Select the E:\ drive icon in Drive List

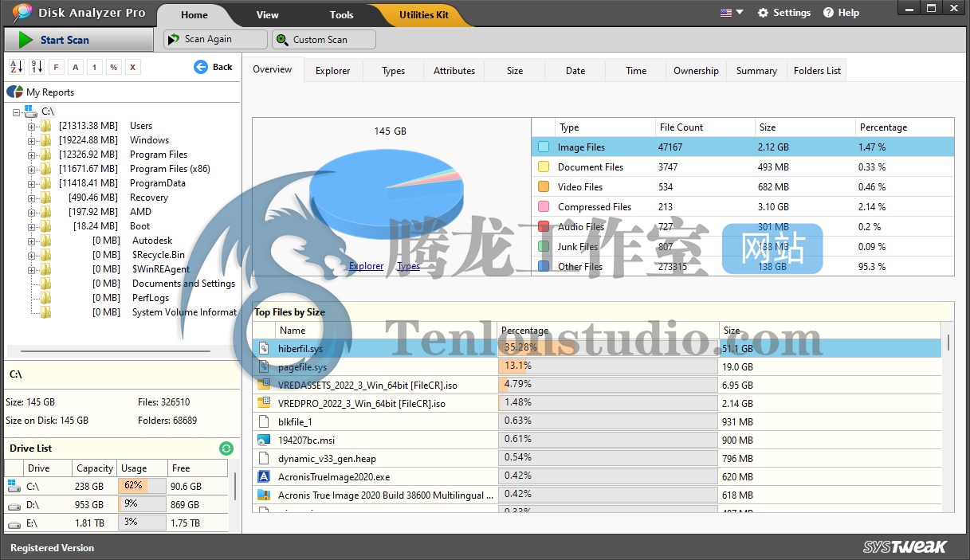14,523
